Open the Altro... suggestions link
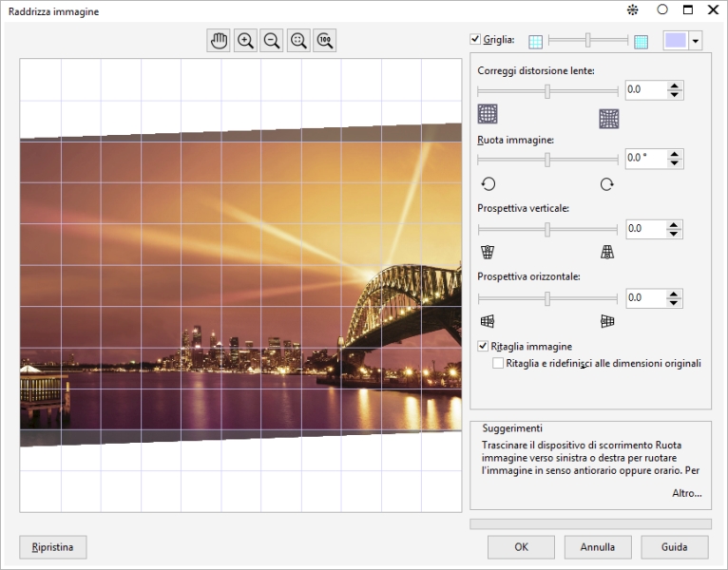The height and width of the screenshot is (570, 728). point(685,493)
